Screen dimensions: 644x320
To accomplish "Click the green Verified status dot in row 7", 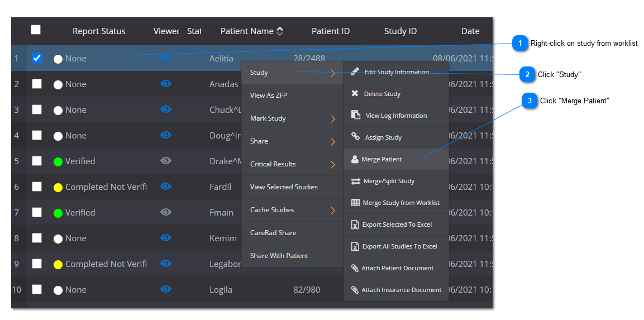I will [x=58, y=213].
